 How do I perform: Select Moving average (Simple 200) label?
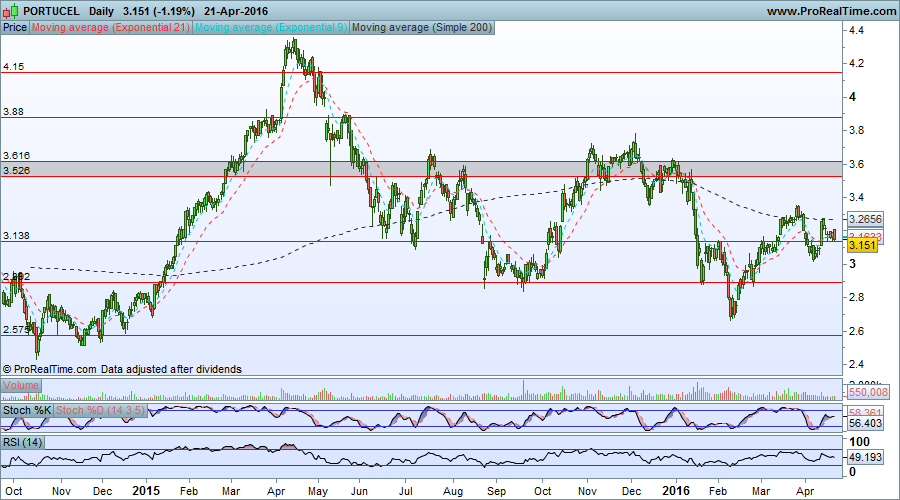click(422, 28)
